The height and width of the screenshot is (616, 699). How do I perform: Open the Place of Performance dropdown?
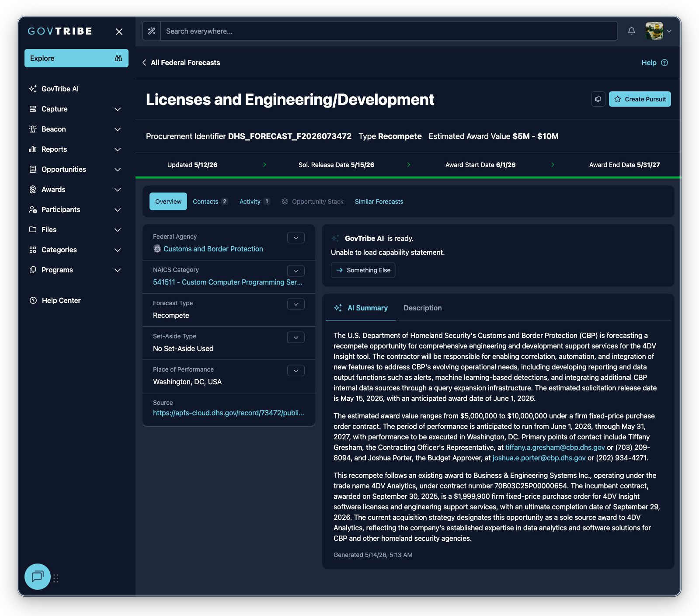click(296, 371)
